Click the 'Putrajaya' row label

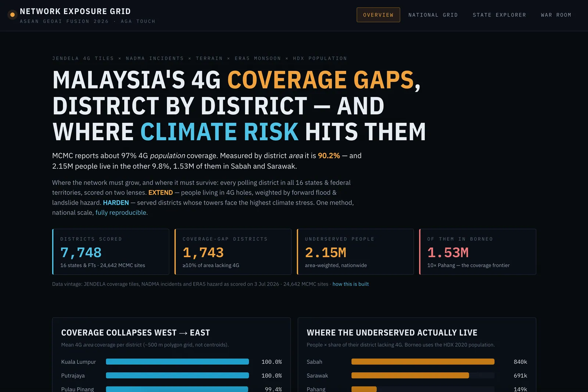pos(73,375)
